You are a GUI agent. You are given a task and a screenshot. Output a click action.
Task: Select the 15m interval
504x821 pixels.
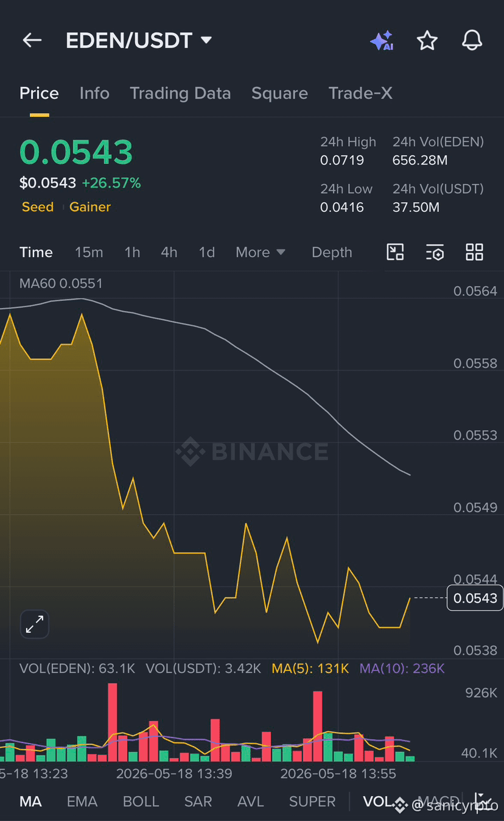coord(89,252)
